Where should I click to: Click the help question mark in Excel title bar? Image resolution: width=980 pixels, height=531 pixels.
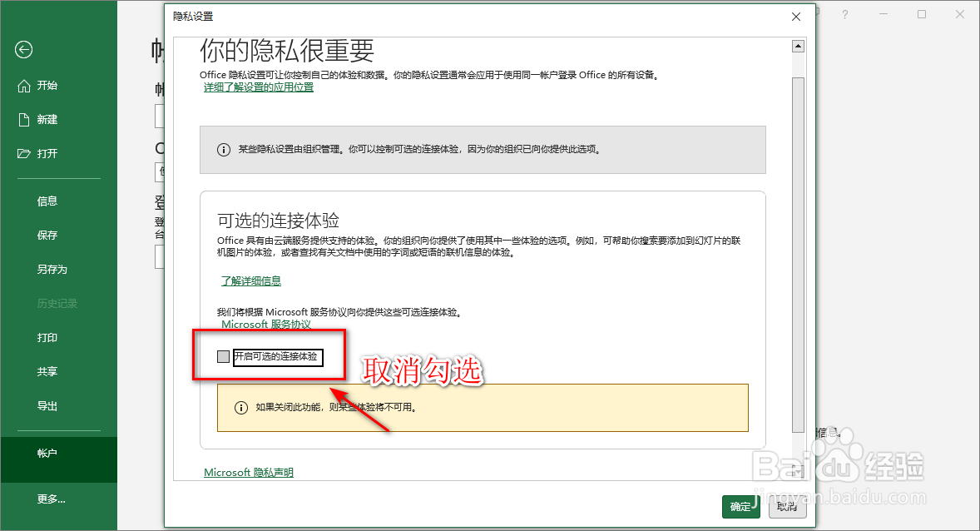coord(845,14)
